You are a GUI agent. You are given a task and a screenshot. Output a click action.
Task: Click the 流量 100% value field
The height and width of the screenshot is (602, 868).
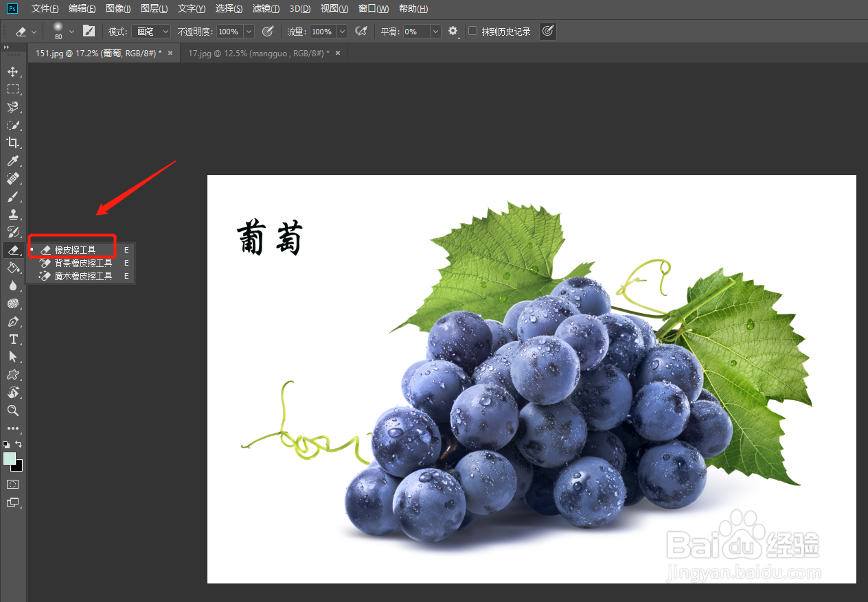click(x=323, y=32)
